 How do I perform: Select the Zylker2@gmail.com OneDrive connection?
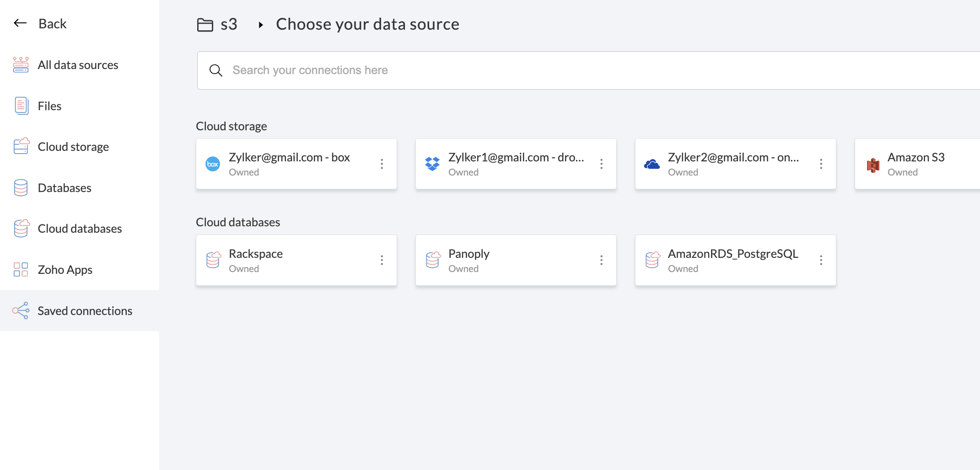tap(727, 164)
